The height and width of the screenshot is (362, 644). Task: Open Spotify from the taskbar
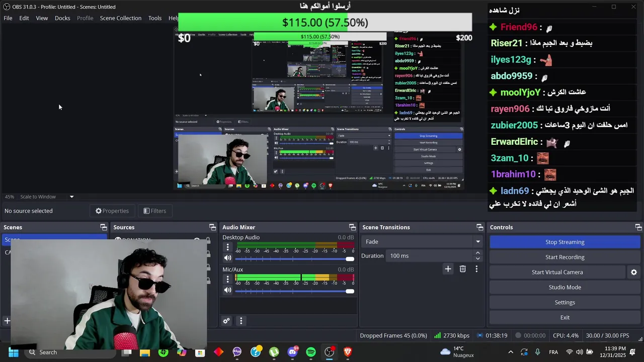(311, 352)
